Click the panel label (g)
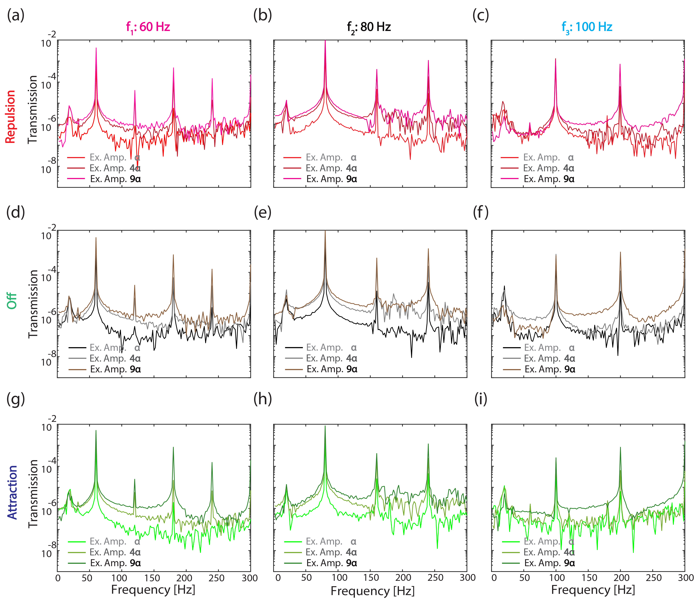The image size is (700, 605). pos(16,399)
